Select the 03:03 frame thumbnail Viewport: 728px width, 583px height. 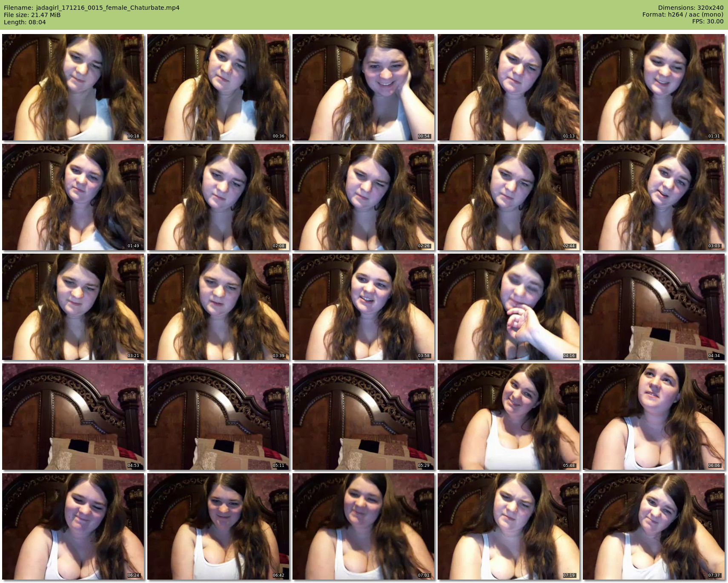[x=654, y=197]
